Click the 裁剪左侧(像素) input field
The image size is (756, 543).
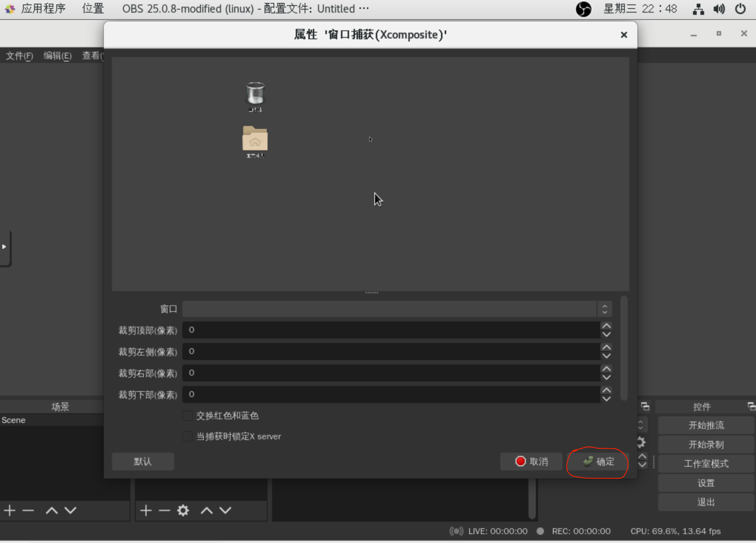click(391, 352)
